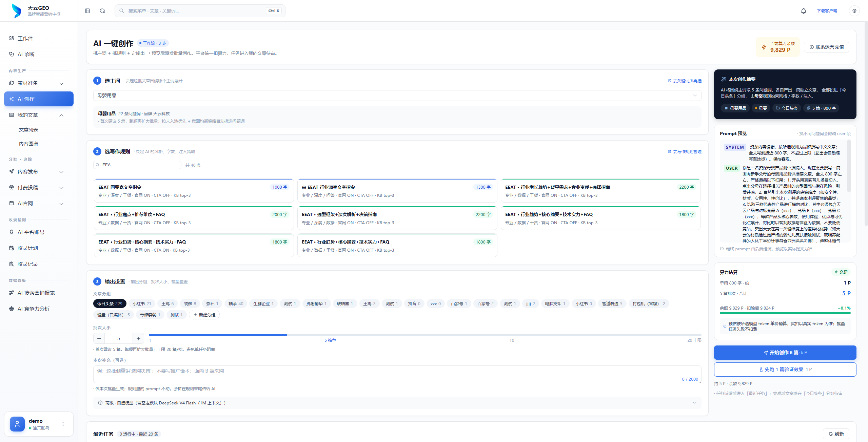Open AI 诊断 page
The height and width of the screenshot is (442, 868).
tap(39, 54)
